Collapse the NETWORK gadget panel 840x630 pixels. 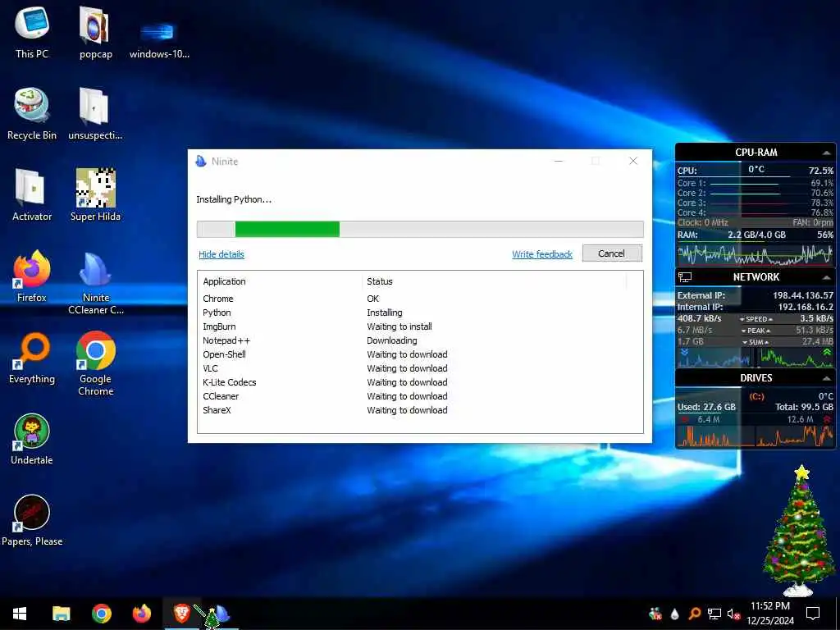[827, 277]
